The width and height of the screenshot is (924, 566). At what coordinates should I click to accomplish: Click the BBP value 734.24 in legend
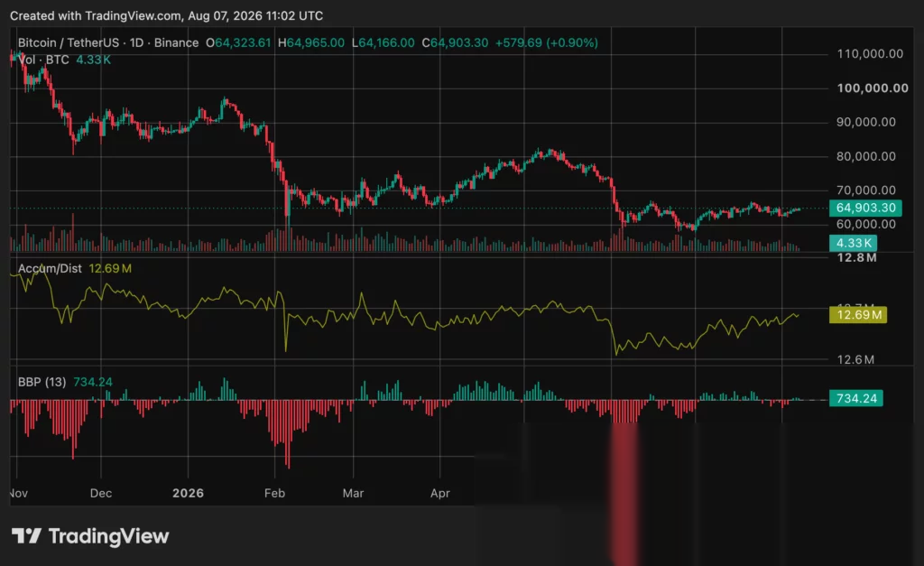pos(93,382)
